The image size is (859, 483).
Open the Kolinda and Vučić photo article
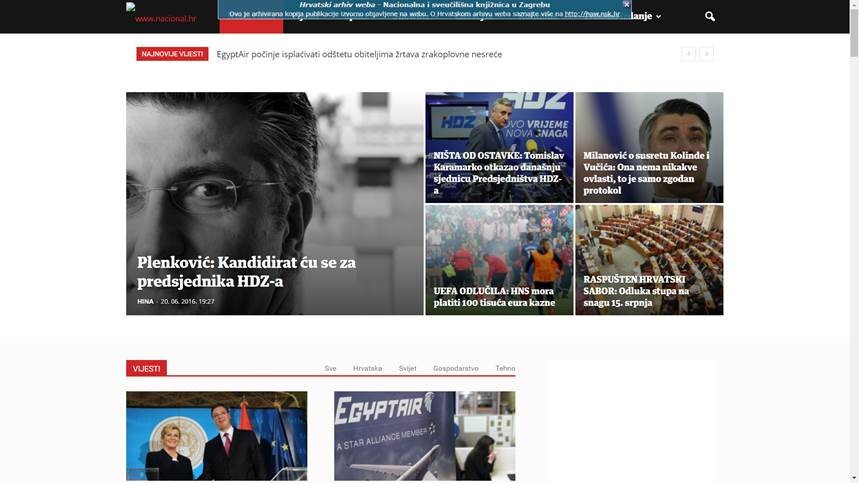pyautogui.click(x=216, y=436)
